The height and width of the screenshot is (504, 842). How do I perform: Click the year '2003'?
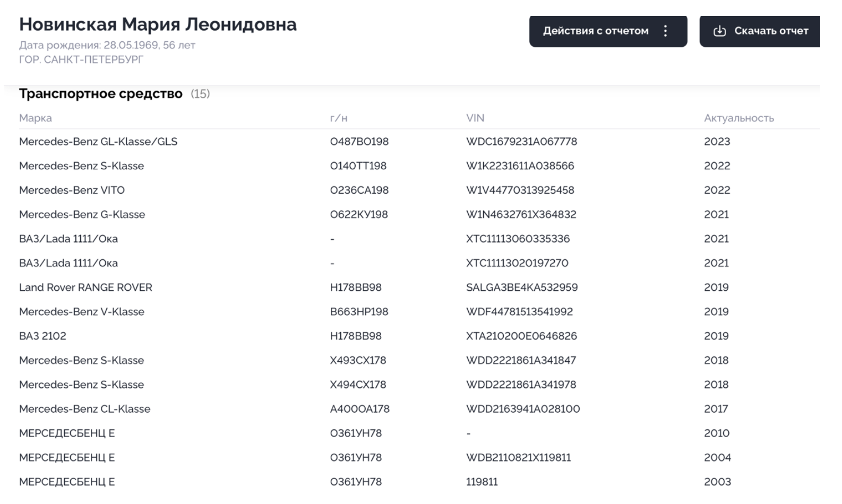[x=718, y=482]
